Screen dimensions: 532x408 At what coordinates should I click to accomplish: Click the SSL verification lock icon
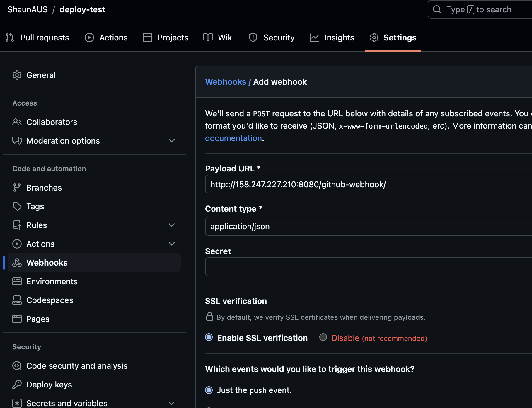[210, 317]
